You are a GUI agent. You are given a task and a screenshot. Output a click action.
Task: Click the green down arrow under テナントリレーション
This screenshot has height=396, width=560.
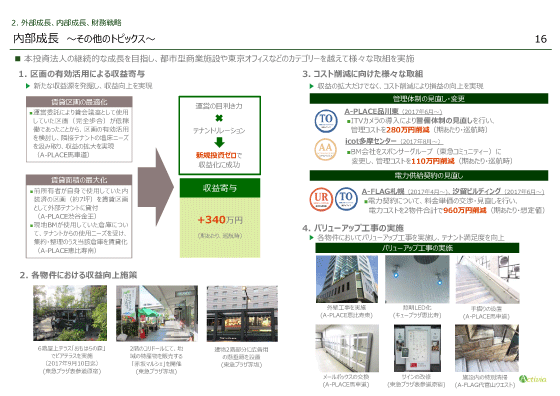(219, 142)
